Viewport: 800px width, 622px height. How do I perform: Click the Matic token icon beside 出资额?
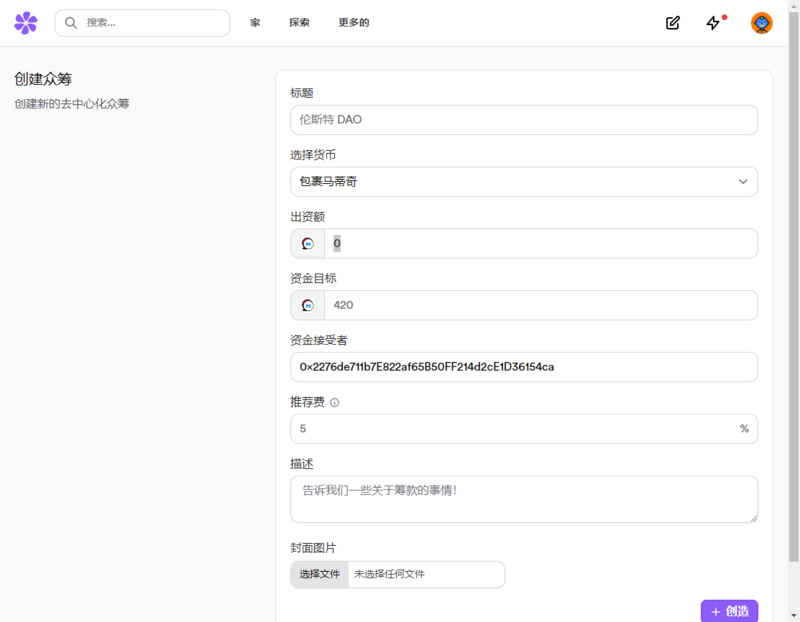click(x=306, y=243)
